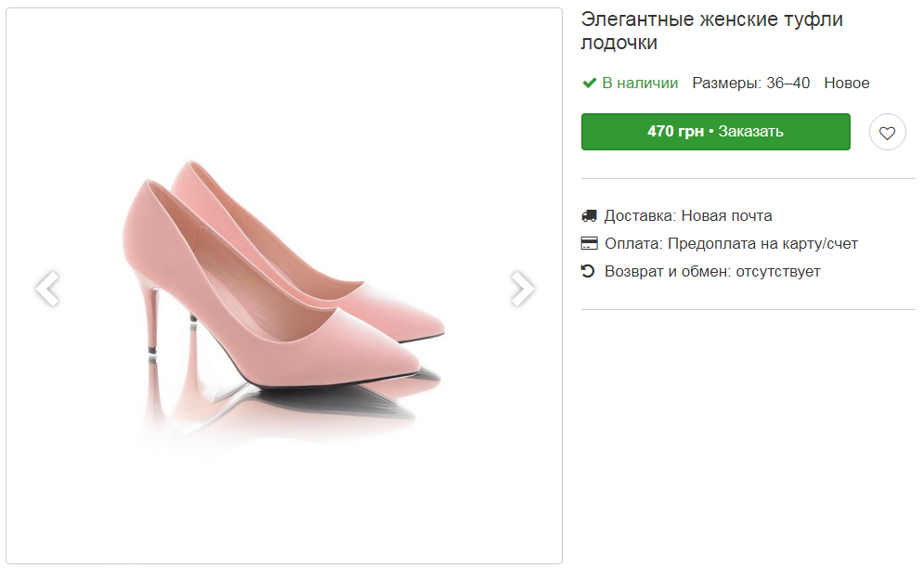
Task: Click the title Элегантные женские туфли лодочки
Action: tap(711, 31)
